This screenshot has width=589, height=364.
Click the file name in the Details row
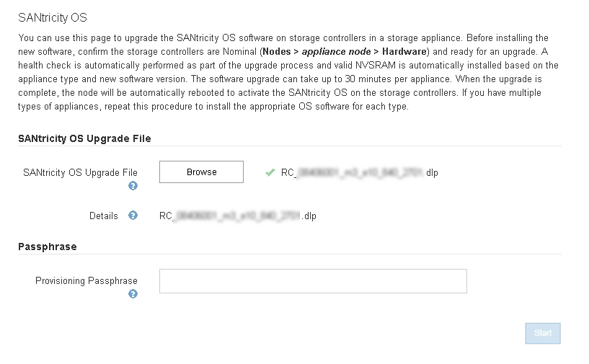tap(237, 216)
